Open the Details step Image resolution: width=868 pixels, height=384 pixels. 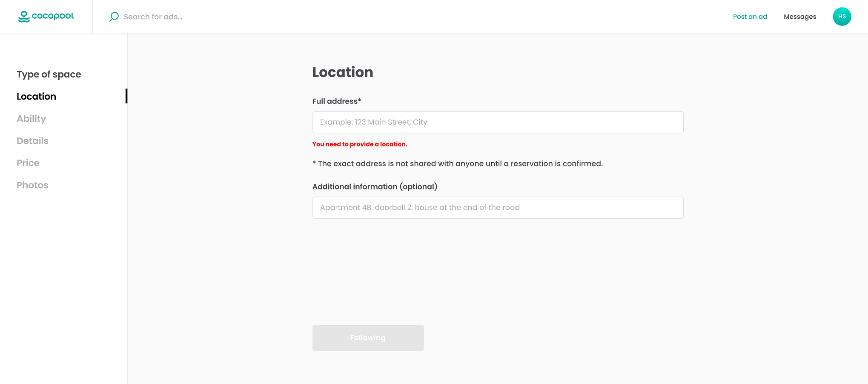[32, 141]
